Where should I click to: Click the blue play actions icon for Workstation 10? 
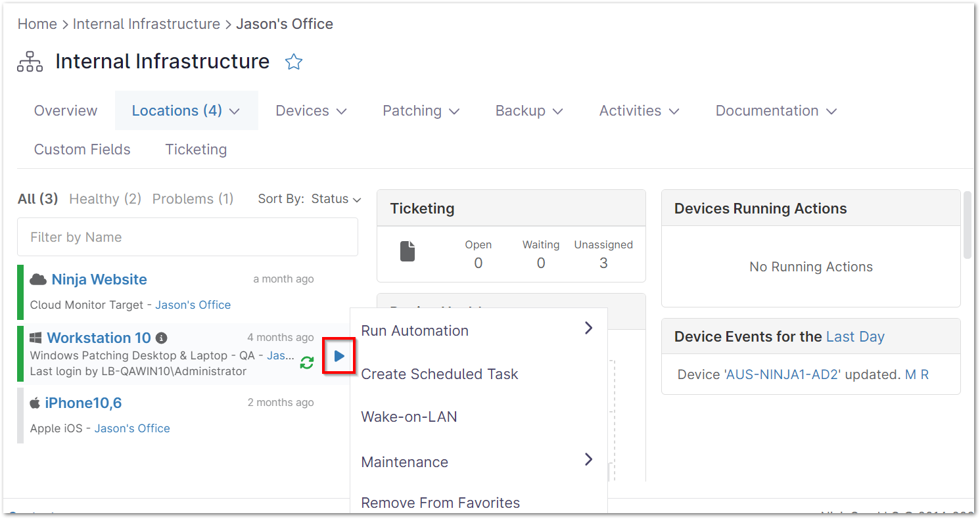click(339, 356)
